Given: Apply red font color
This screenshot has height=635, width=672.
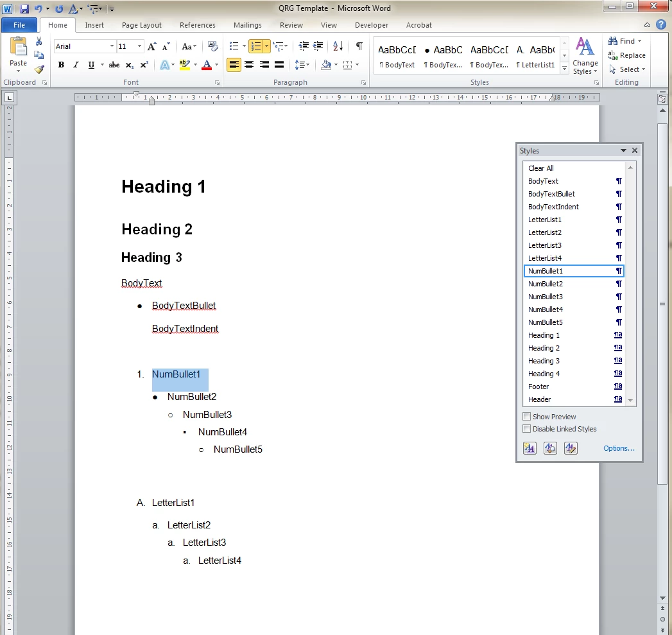Looking at the screenshot, I should 207,65.
